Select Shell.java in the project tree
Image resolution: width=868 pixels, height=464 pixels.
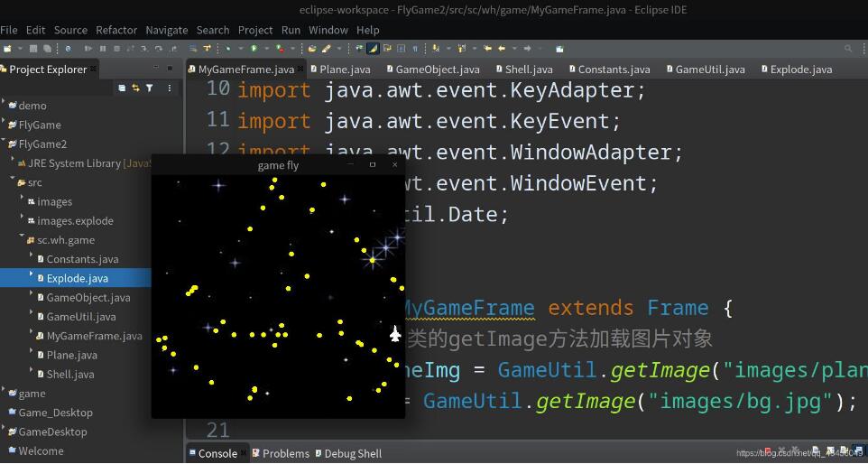tap(70, 375)
